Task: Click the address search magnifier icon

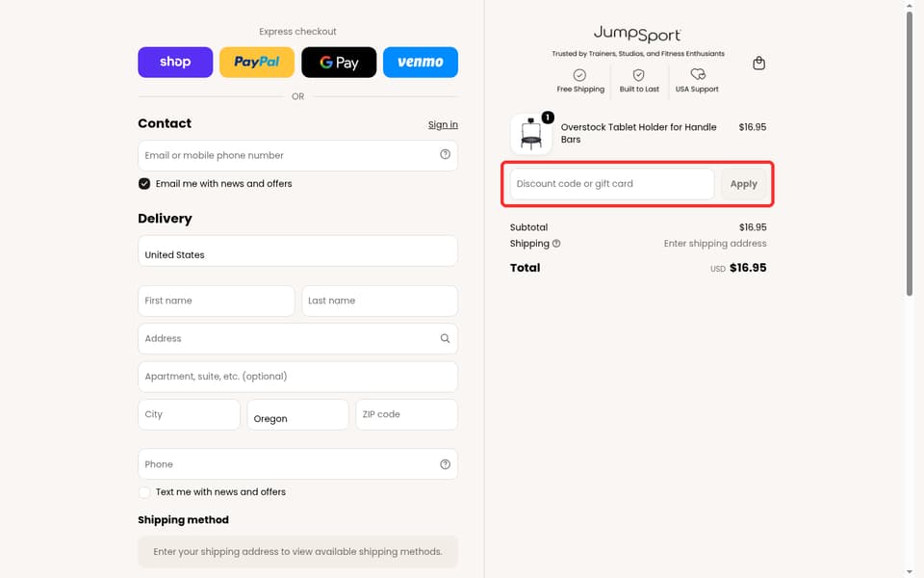Action: click(445, 338)
